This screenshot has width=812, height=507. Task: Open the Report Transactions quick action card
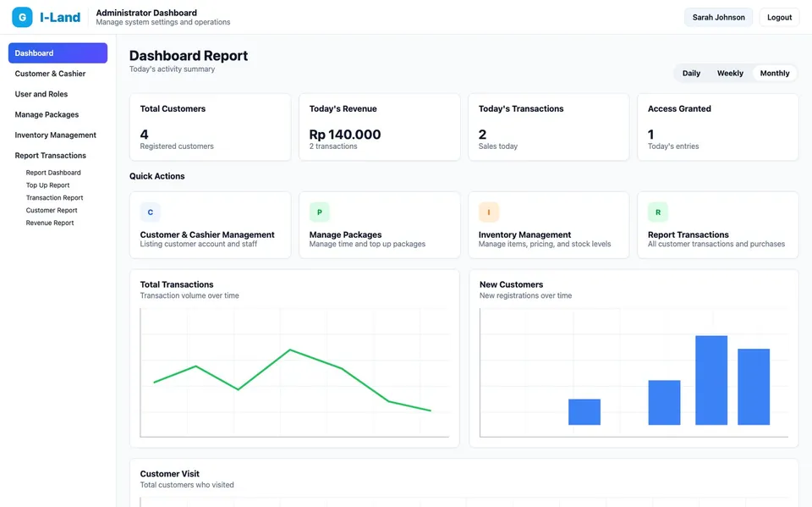point(718,225)
